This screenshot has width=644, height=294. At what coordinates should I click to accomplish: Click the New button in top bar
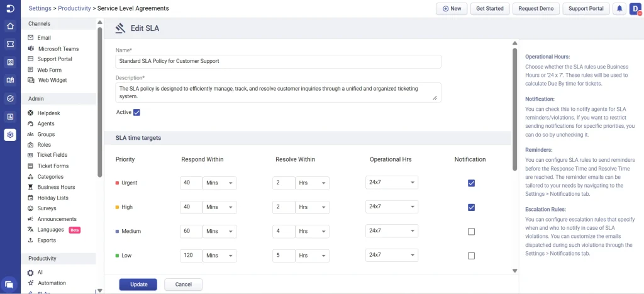click(452, 9)
